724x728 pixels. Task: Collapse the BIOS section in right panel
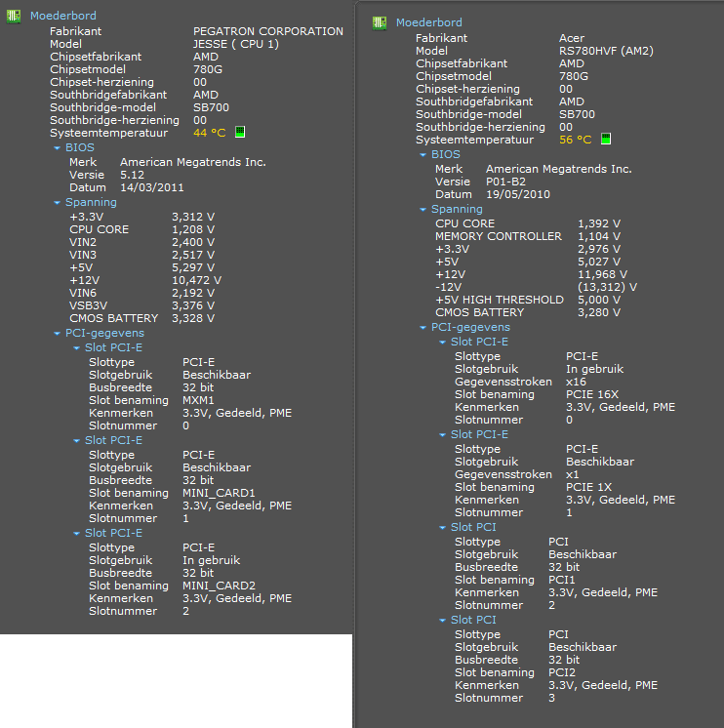point(422,154)
